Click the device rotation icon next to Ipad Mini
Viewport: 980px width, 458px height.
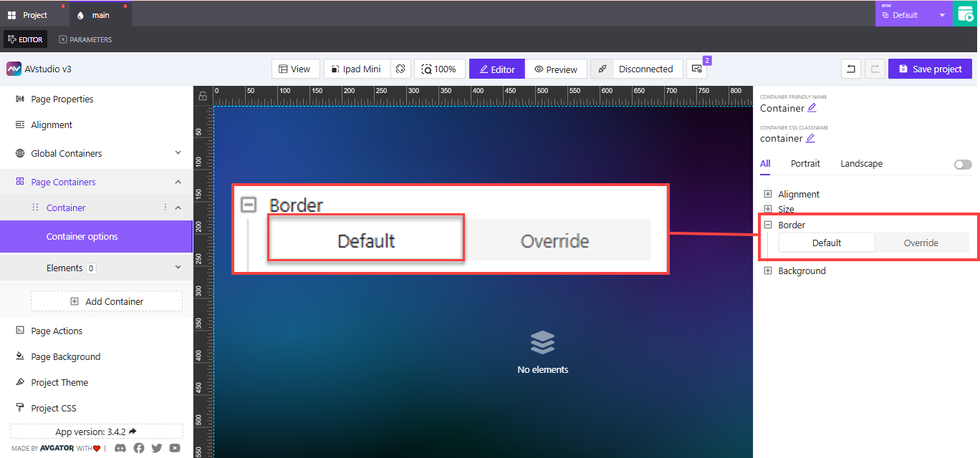(400, 69)
